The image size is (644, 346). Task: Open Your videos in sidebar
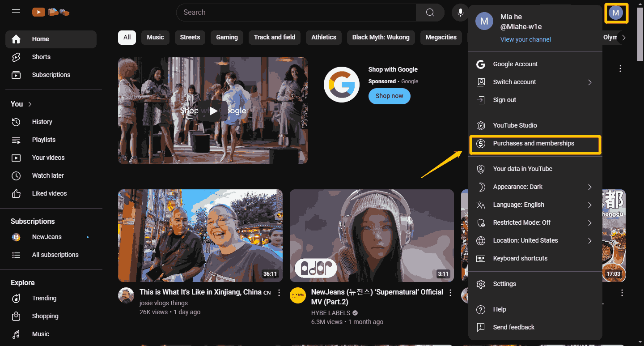point(51,158)
